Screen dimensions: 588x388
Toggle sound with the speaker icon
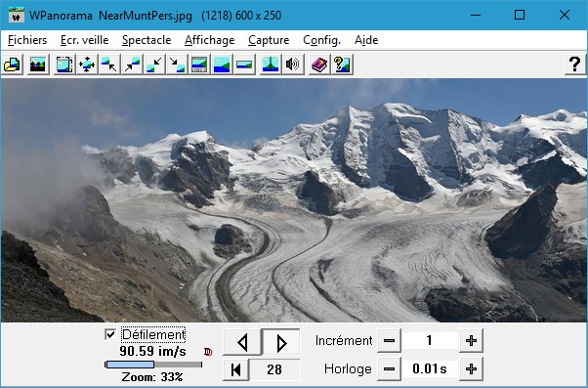click(292, 65)
